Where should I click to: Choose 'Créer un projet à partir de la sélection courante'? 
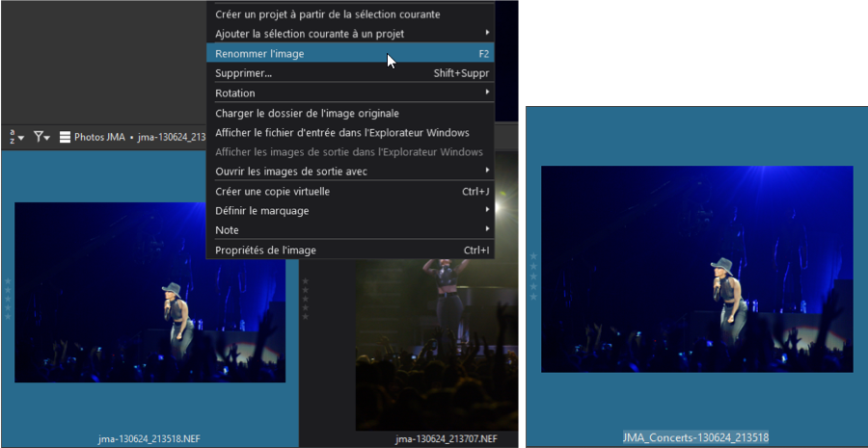(x=350, y=14)
